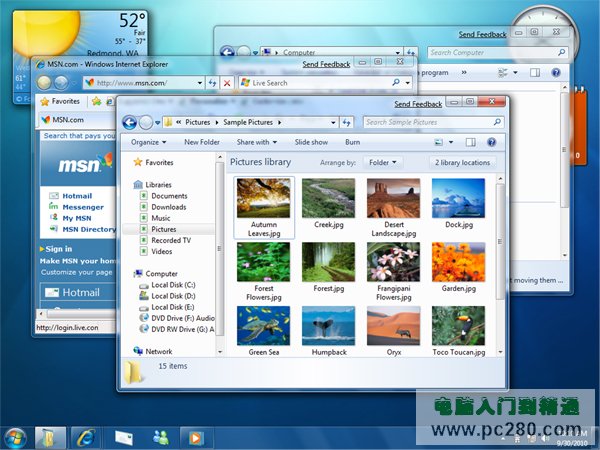Select Oryx thumbnail
This screenshot has height=450, width=600.
click(x=394, y=326)
